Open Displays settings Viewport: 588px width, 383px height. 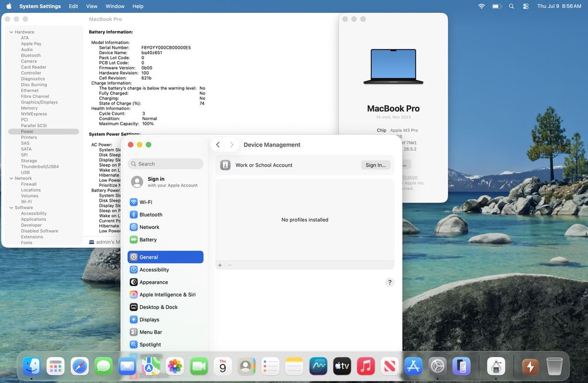(165, 319)
